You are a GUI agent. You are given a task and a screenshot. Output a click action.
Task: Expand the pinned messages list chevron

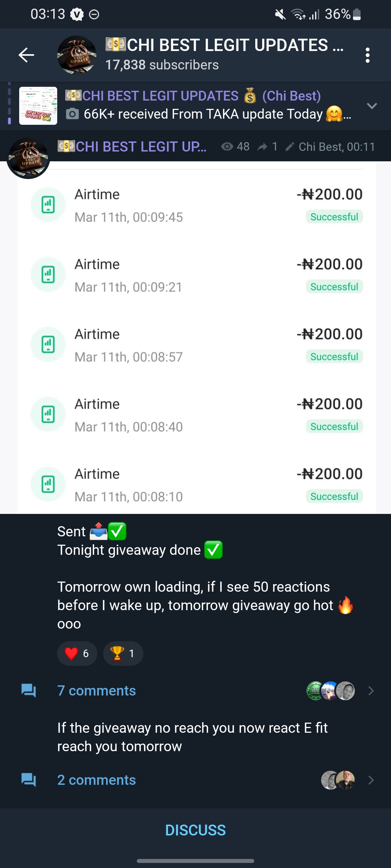pos(372,106)
